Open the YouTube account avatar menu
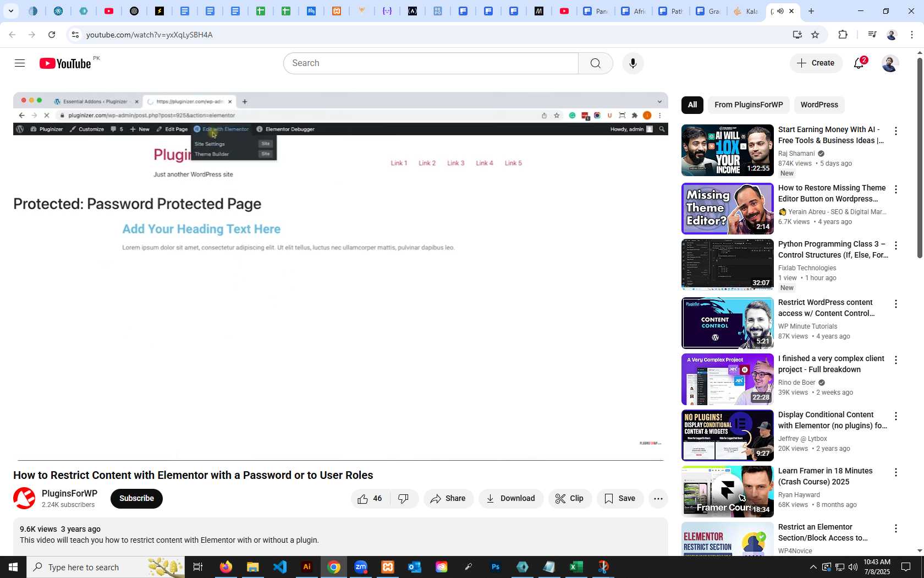Image resolution: width=924 pixels, height=578 pixels. coord(890,63)
